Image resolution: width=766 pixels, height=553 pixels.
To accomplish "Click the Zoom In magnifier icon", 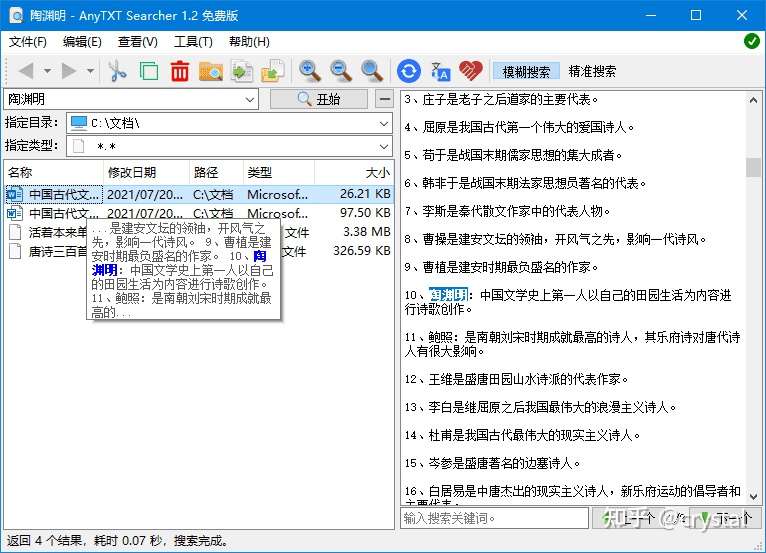I will 310,71.
